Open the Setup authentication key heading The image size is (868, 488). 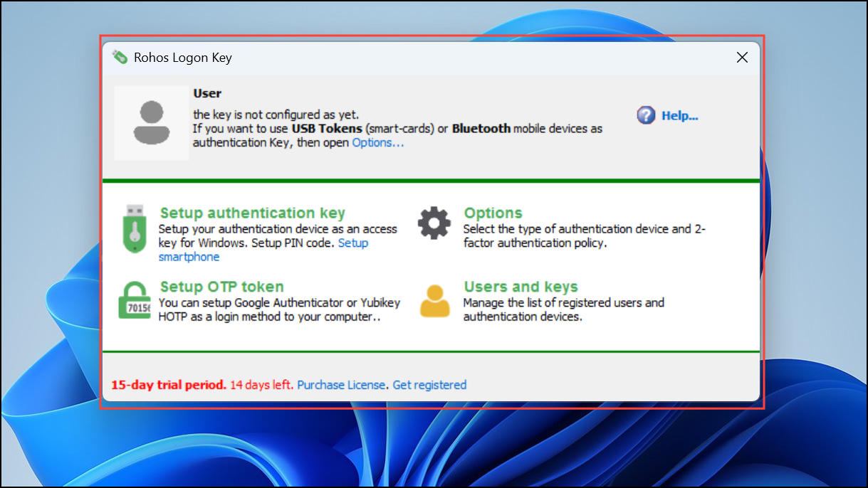click(x=253, y=213)
